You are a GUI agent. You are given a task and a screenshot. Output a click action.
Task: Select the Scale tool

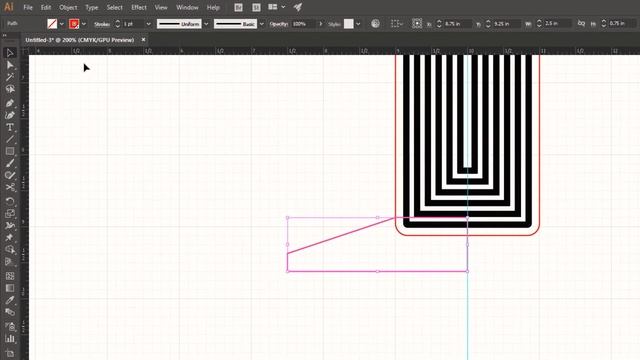click(x=10, y=213)
